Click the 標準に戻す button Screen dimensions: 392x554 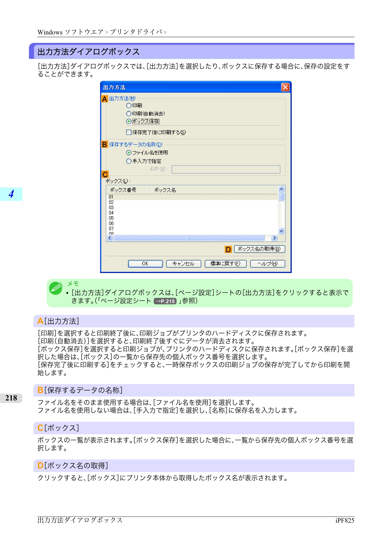[225, 264]
